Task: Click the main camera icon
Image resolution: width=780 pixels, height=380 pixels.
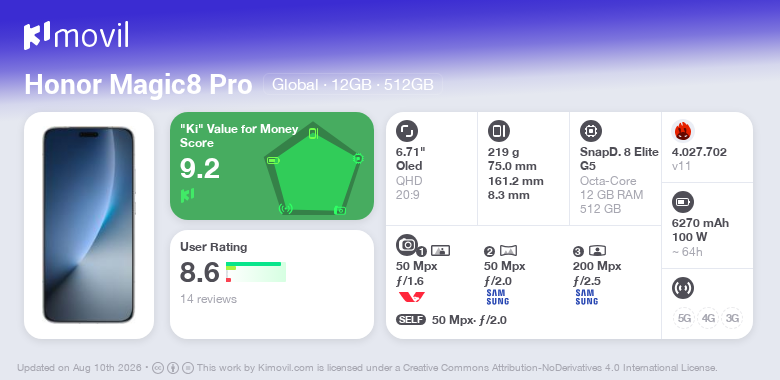Action: (x=407, y=244)
